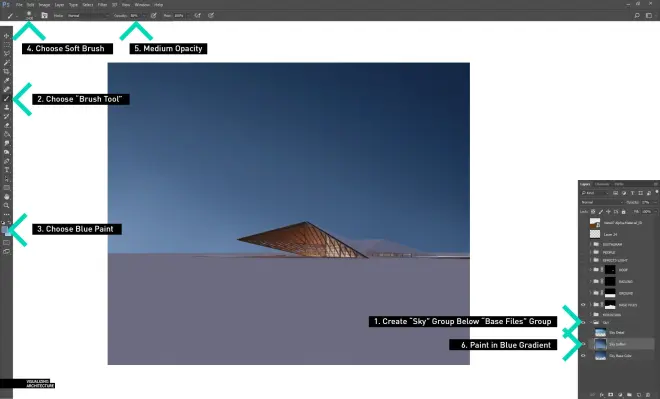Open the search icon in options bar

pyautogui.click(x=637, y=16)
